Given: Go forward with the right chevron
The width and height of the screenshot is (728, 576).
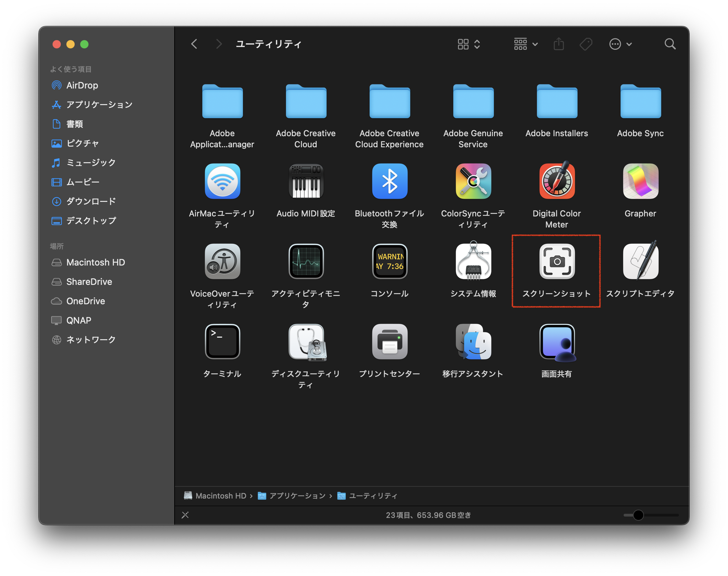Looking at the screenshot, I should click(x=219, y=44).
